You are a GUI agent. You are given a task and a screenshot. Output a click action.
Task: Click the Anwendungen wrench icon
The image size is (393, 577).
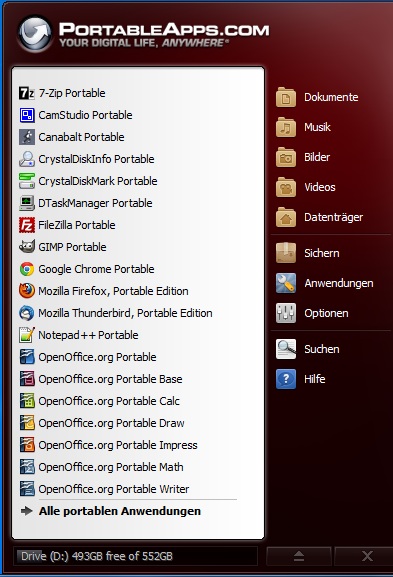pyautogui.click(x=286, y=283)
